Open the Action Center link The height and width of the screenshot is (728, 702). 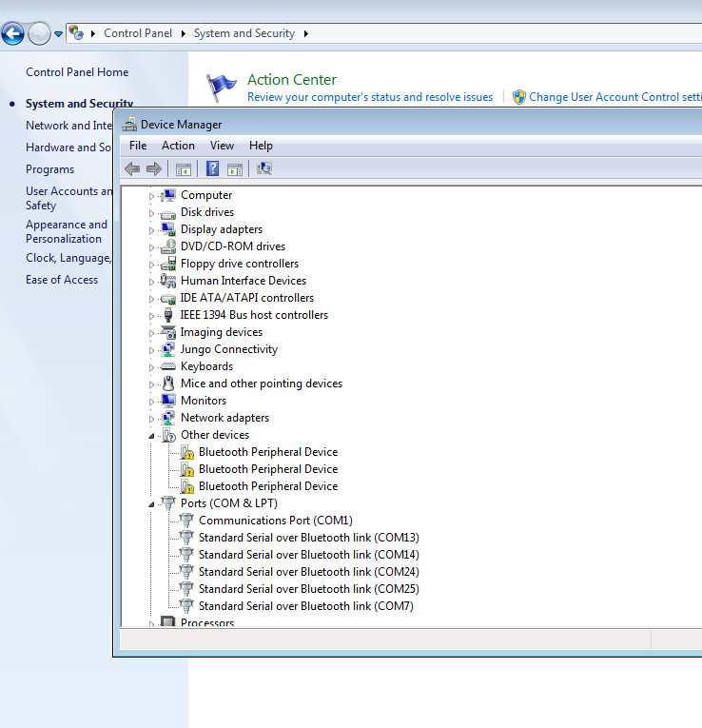click(x=292, y=79)
